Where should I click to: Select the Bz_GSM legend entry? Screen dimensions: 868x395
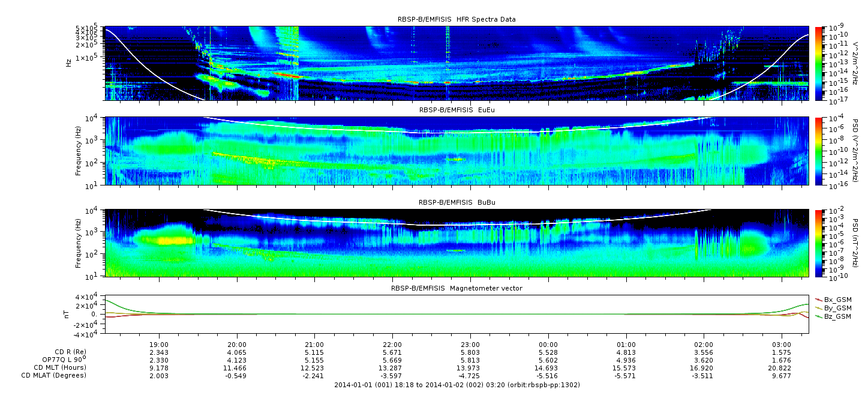click(x=837, y=316)
